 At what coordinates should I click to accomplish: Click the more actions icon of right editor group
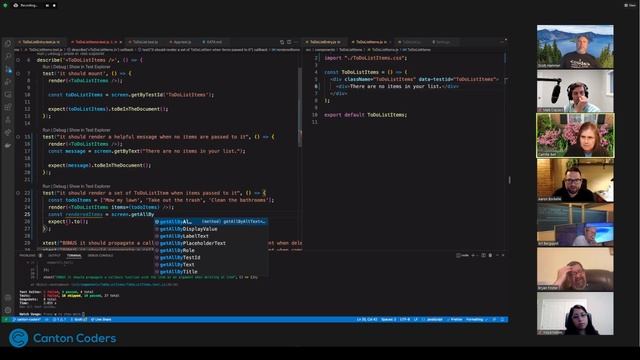tap(502, 42)
